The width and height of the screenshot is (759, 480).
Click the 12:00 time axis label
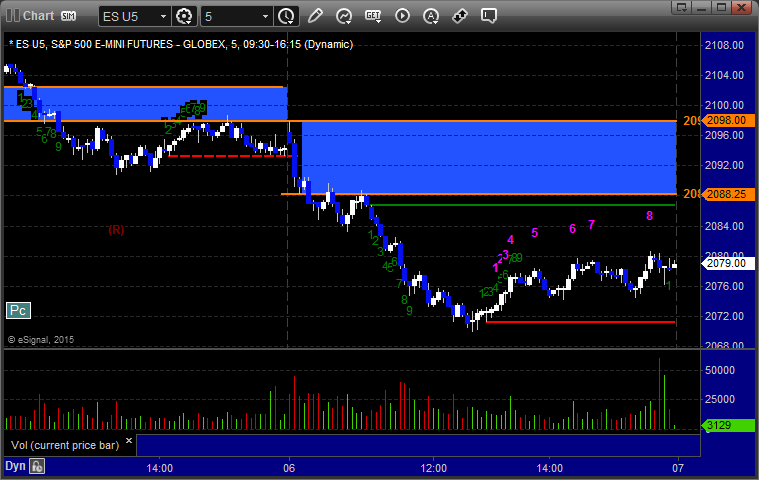(434, 468)
